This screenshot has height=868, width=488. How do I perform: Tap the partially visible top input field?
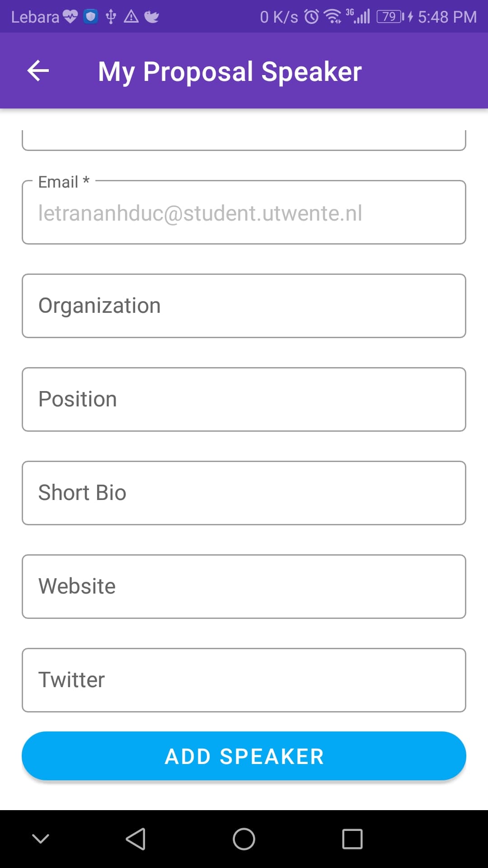(244, 139)
